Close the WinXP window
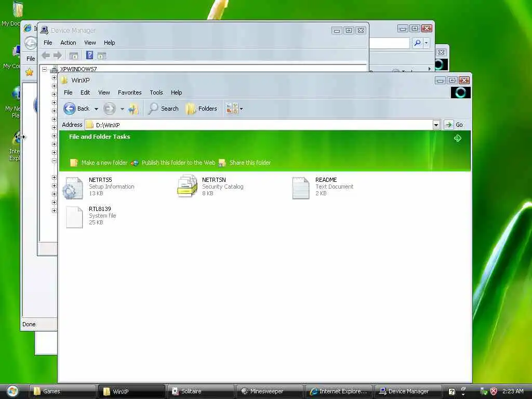Image resolution: width=532 pixels, height=399 pixels. click(x=464, y=81)
